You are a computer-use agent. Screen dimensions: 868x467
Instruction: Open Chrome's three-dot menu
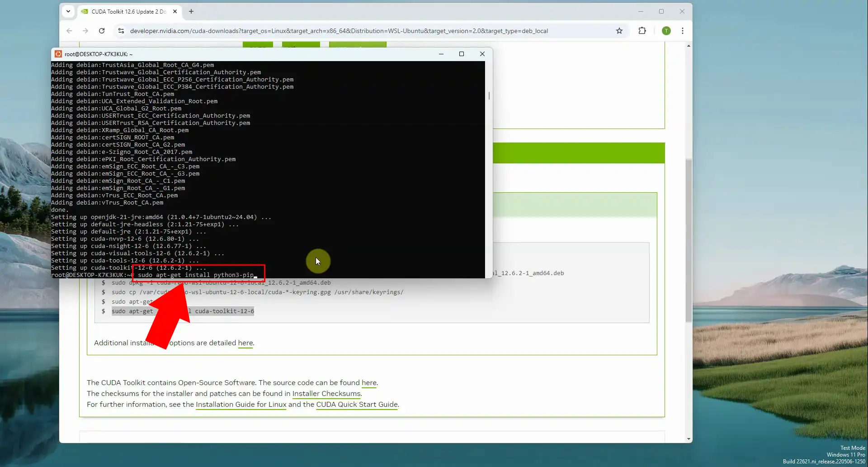pyautogui.click(x=683, y=31)
